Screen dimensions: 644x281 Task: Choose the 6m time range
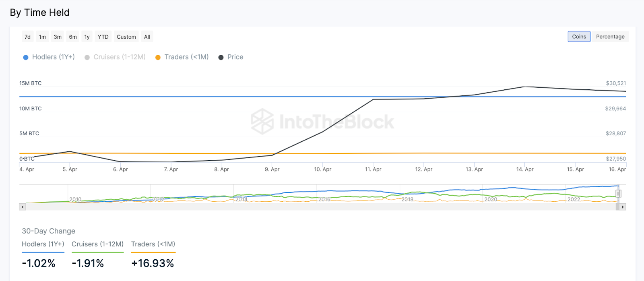[x=73, y=37]
